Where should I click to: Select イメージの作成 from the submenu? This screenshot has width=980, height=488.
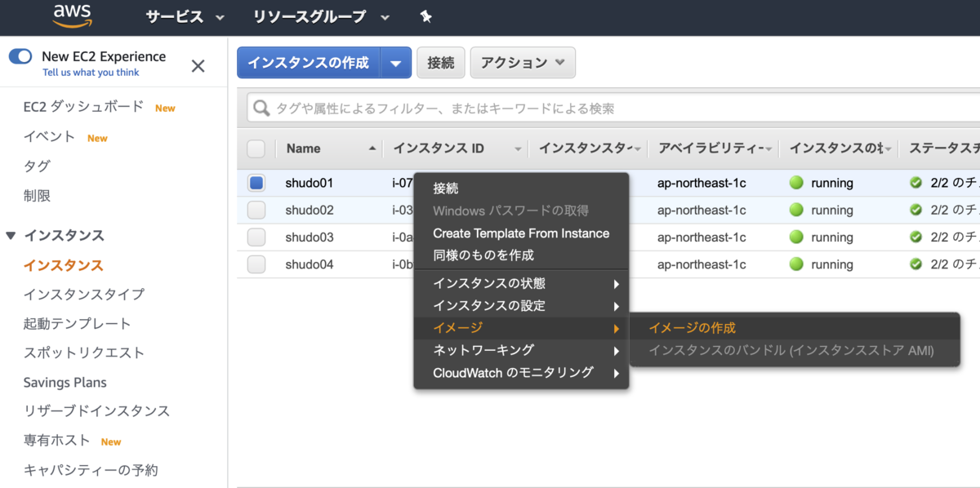693,328
